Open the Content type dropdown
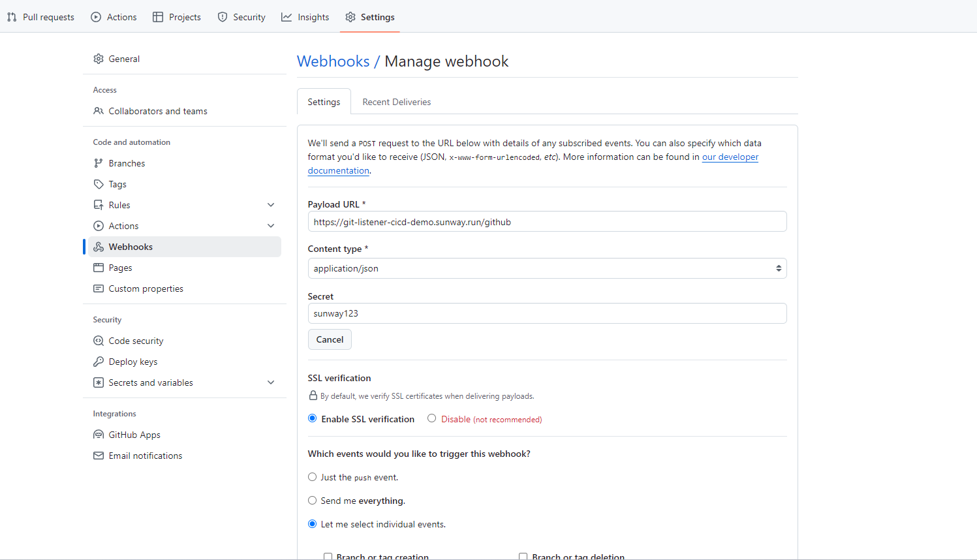The height and width of the screenshot is (560, 977). [x=546, y=268]
